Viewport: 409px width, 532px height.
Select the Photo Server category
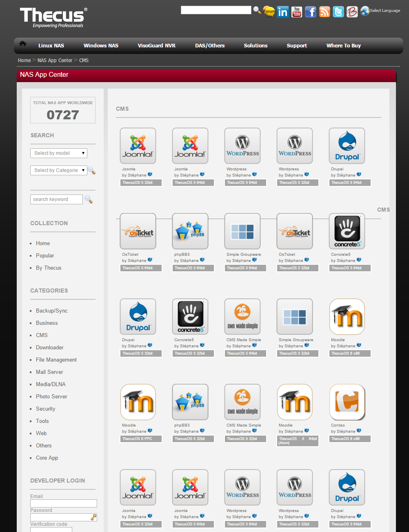[x=51, y=397]
